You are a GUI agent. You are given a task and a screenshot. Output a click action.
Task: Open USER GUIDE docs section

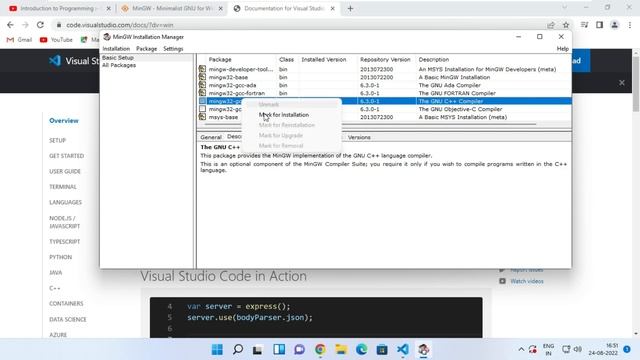tap(65, 171)
